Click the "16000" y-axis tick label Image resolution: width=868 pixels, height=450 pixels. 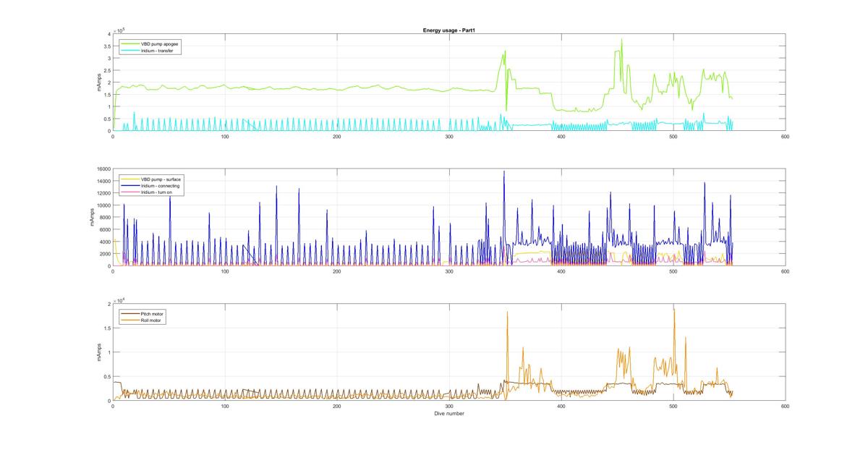click(103, 169)
